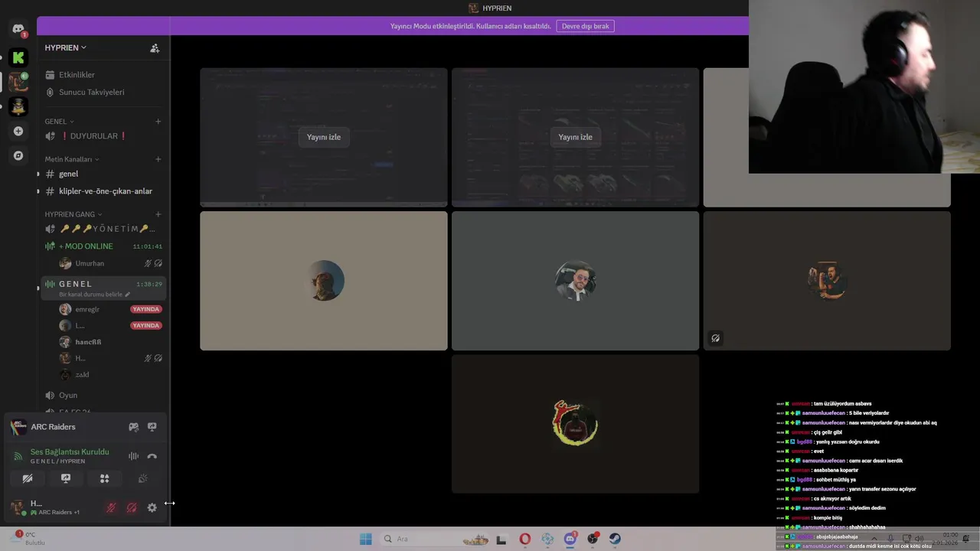Image resolution: width=980 pixels, height=551 pixels.
Task: Open the activities launcher button
Action: (104, 478)
